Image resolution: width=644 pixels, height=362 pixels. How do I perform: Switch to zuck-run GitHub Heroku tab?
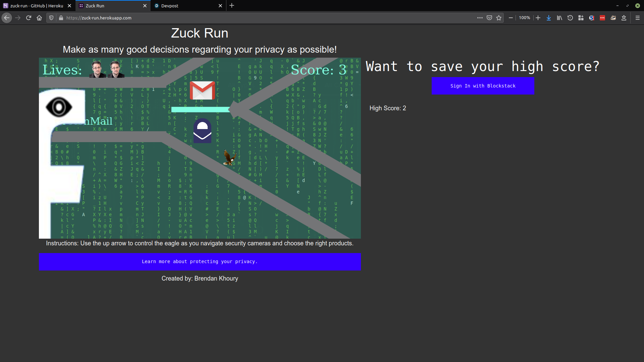[37, 6]
